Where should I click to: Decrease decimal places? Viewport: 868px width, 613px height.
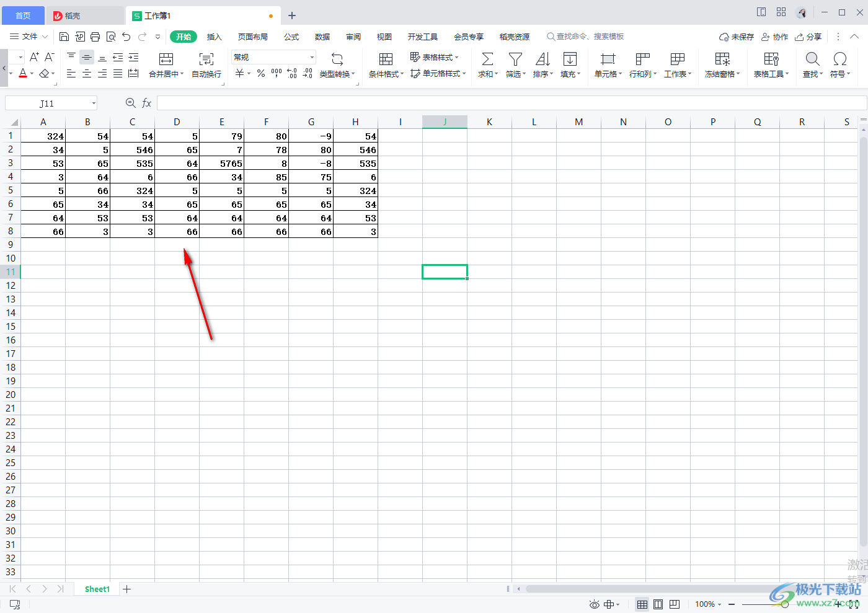tap(308, 74)
